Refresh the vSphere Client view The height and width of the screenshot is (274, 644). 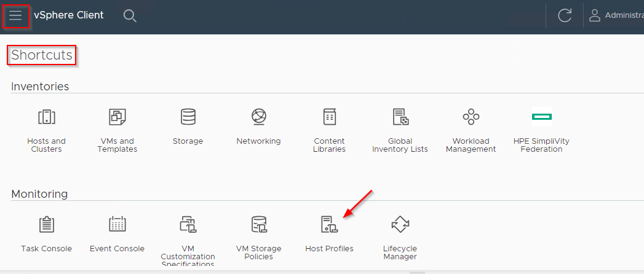pos(565,15)
